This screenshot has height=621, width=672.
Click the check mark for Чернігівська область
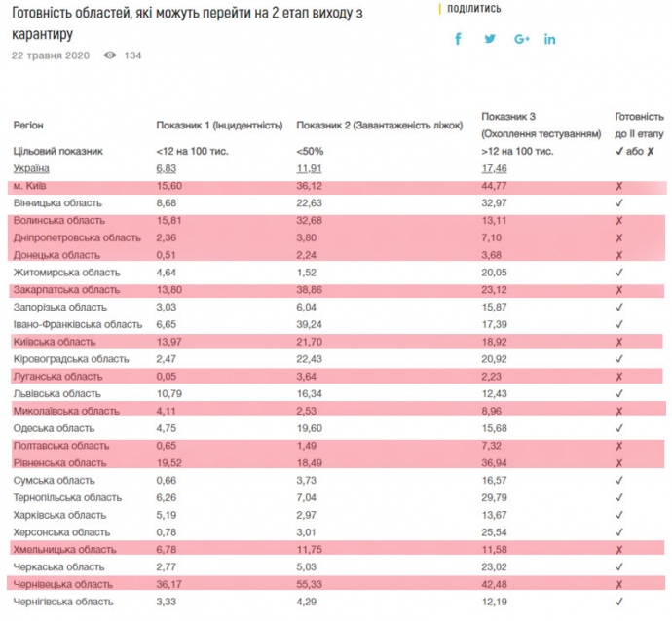point(620,602)
